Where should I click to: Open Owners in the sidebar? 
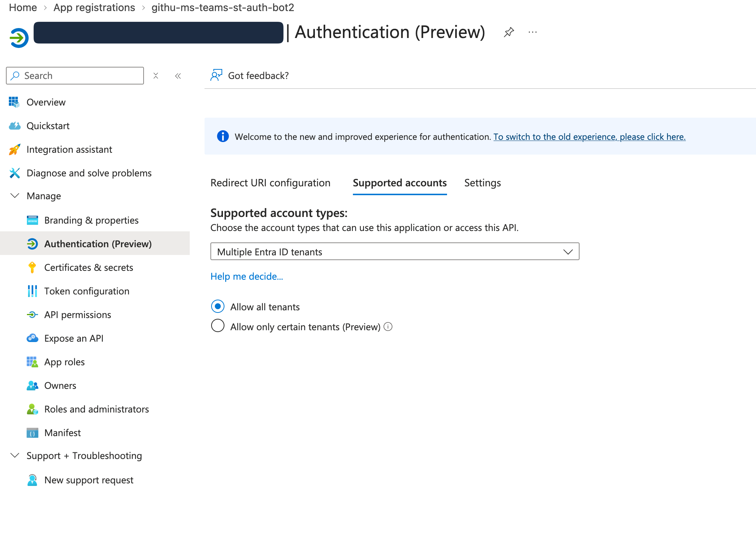pyautogui.click(x=95, y=386)
